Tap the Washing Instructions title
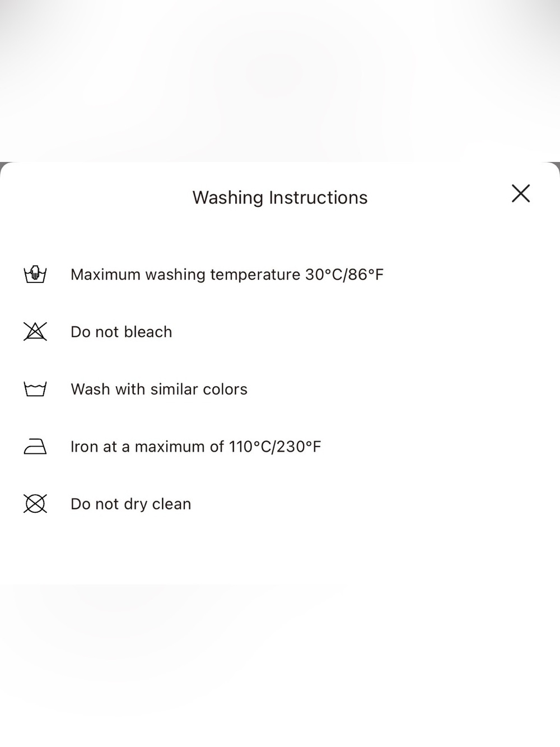The image size is (560, 747). (280, 197)
